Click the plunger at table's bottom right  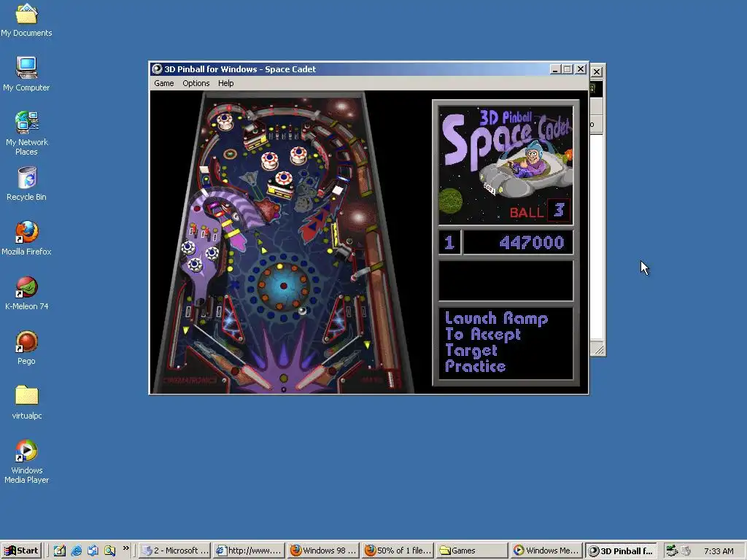pos(392,378)
